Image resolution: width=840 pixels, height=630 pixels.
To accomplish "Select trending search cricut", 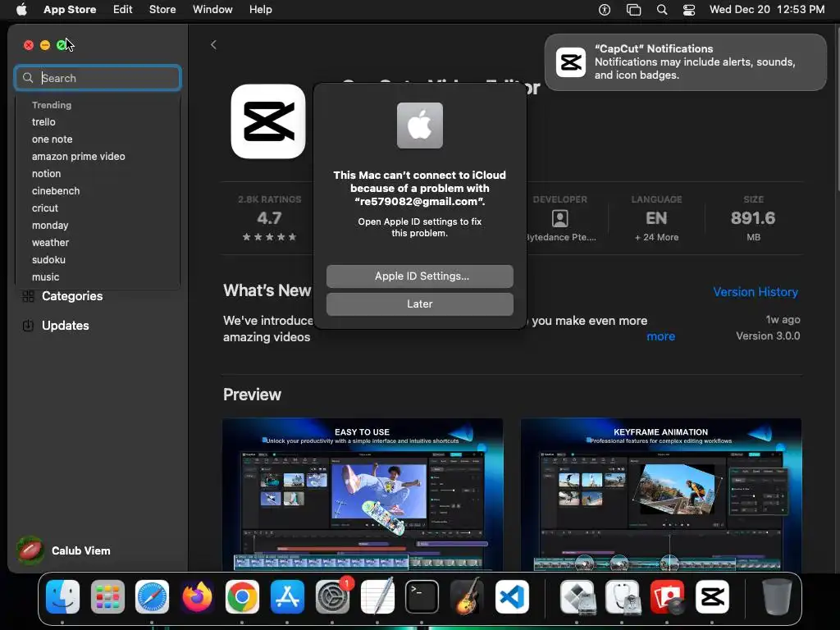I will click(45, 208).
